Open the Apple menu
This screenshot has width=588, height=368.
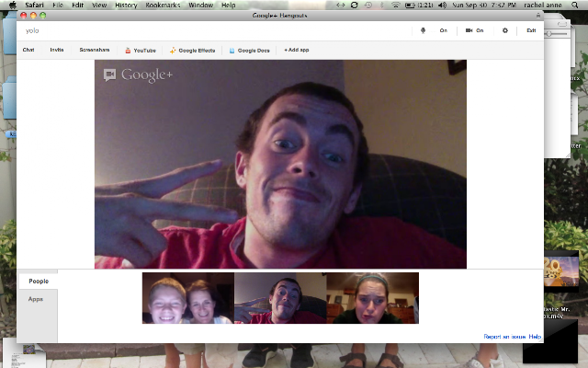pos(12,5)
